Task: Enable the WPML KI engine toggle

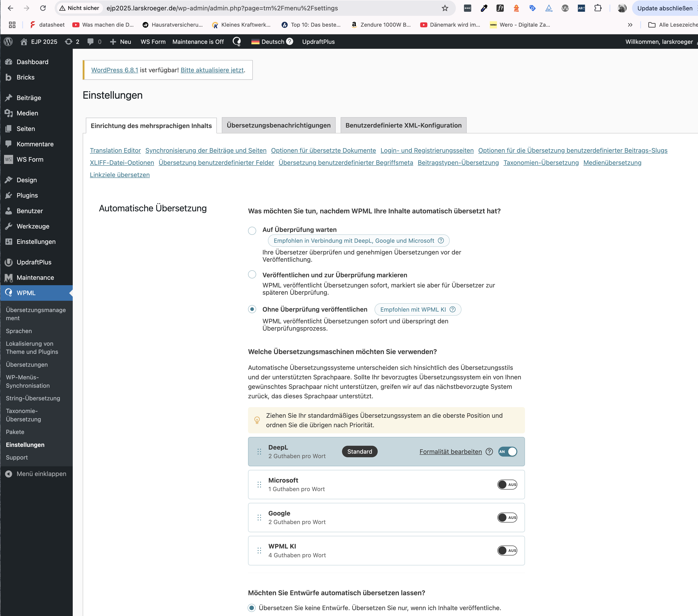Action: pyautogui.click(x=507, y=551)
